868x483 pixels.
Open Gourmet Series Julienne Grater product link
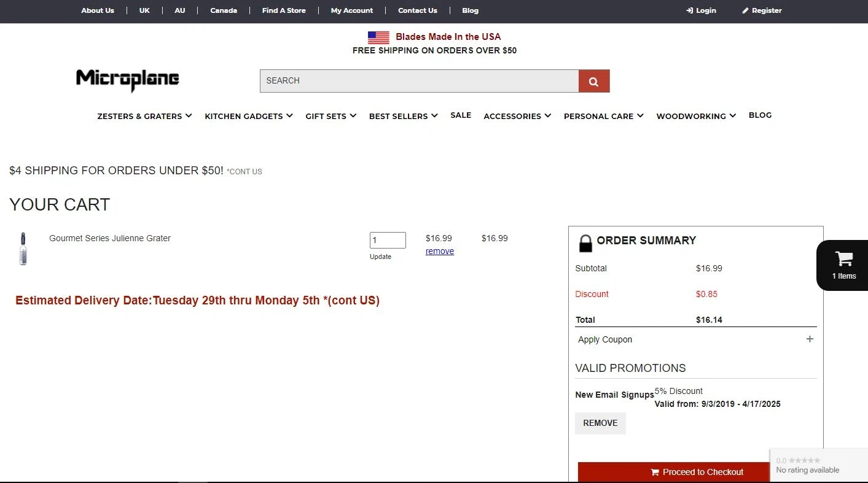(110, 238)
